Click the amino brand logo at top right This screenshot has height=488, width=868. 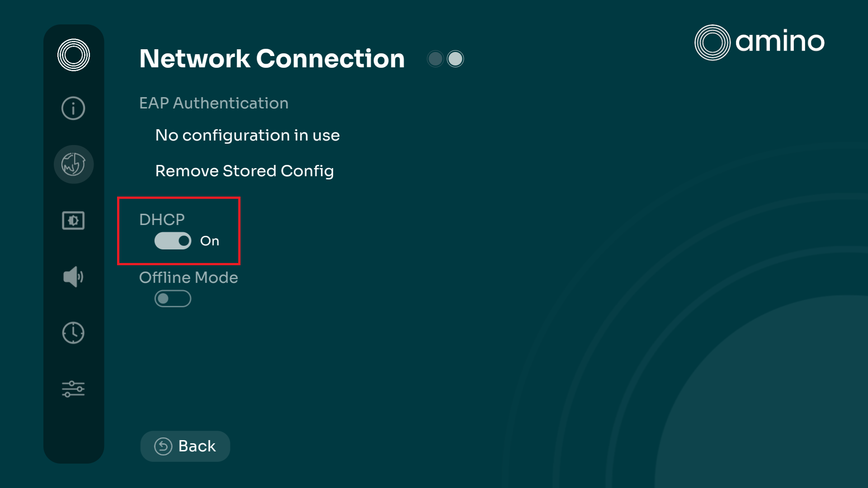759,42
